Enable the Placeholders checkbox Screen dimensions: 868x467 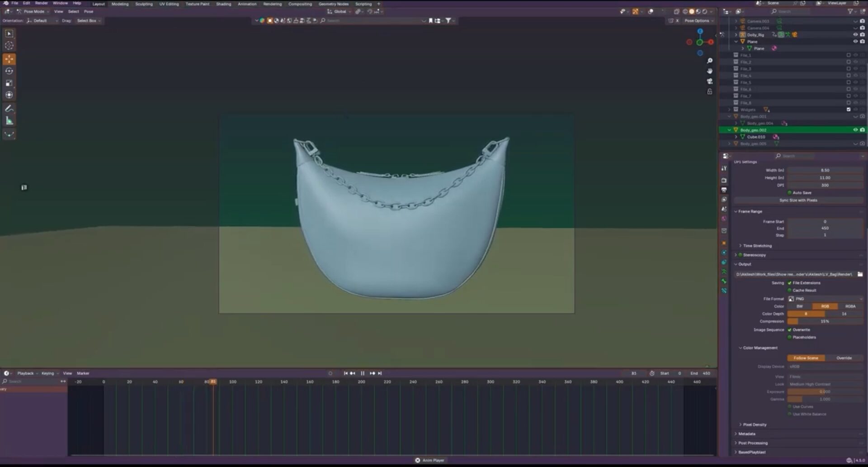(790, 337)
